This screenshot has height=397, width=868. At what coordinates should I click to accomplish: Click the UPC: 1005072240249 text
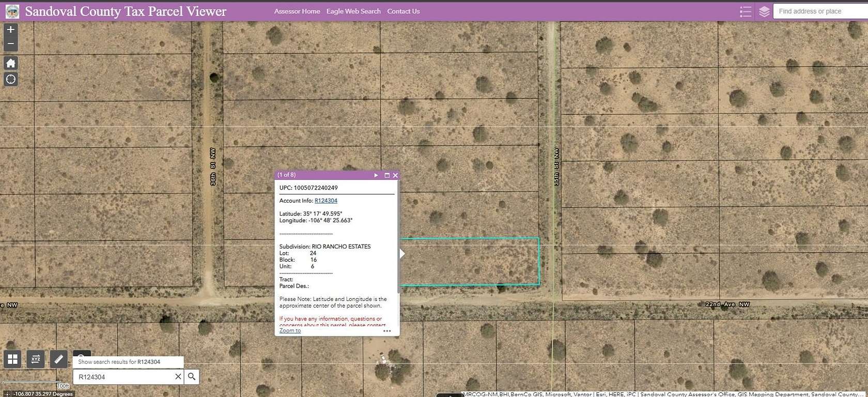pos(308,188)
